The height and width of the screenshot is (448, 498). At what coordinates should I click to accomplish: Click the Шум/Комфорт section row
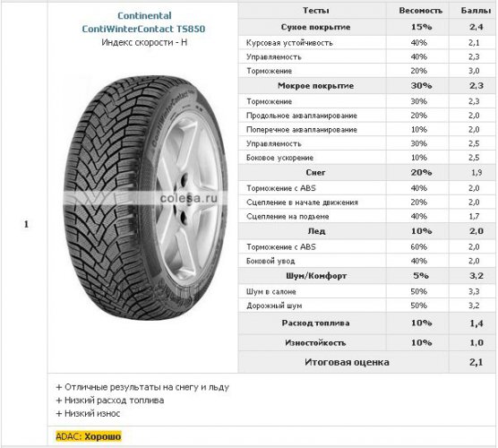(367, 276)
